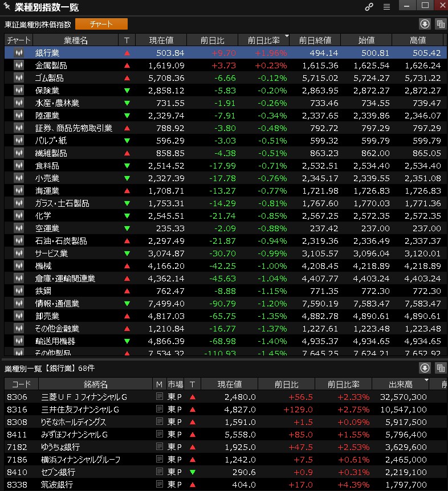Sort lower table by 銘柄名 header
Image resolution: width=448 pixels, height=491 pixels.
(96, 384)
